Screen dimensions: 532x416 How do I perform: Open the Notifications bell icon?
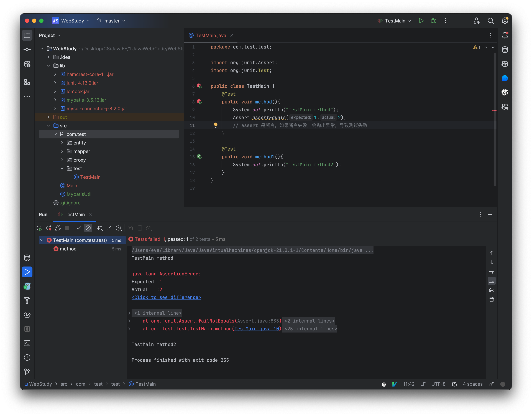505,35
